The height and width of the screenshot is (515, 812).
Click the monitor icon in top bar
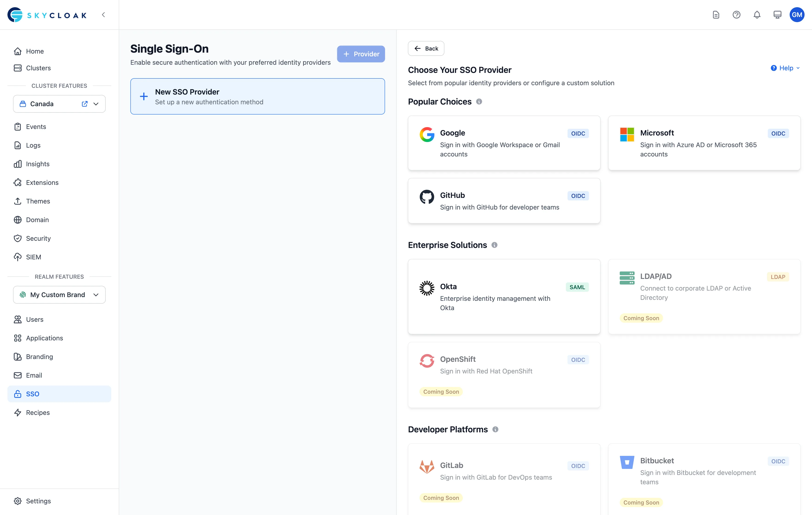pyautogui.click(x=777, y=15)
